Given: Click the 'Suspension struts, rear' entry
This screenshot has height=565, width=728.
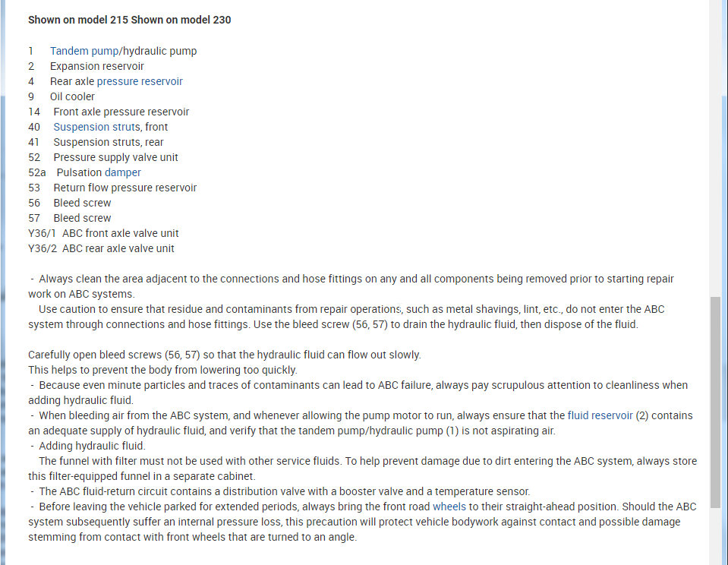Looking at the screenshot, I should point(108,142).
